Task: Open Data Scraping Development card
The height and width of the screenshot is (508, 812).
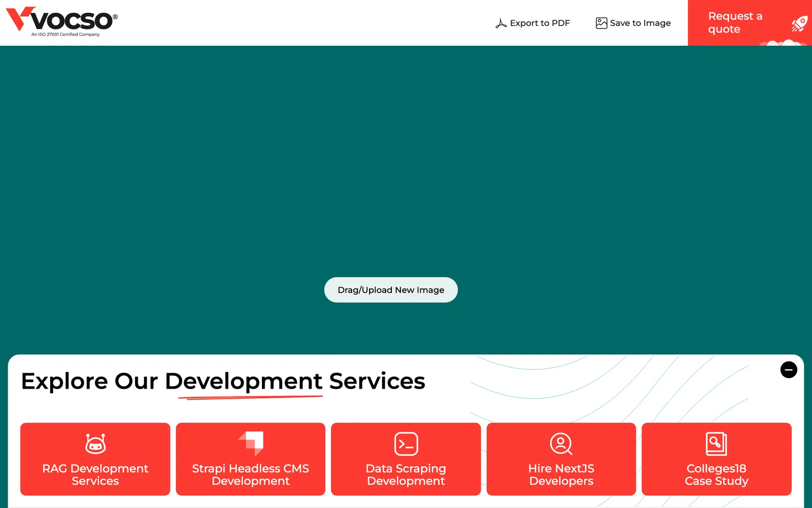Action: 406,459
